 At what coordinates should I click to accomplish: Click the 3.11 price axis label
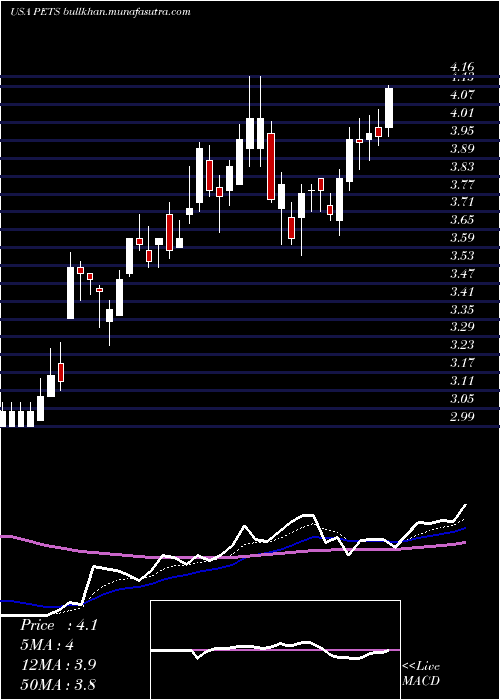(x=462, y=381)
